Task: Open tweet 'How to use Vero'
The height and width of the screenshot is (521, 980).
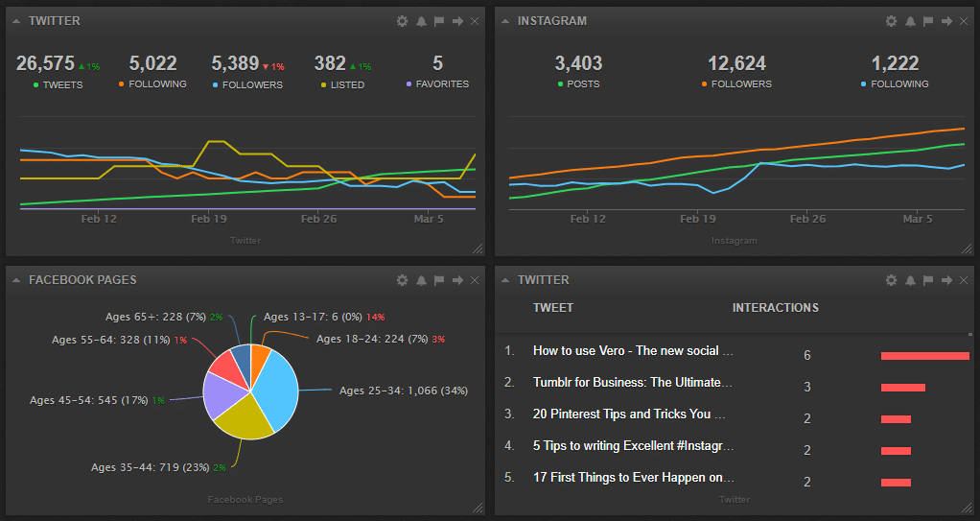Action: click(x=633, y=351)
